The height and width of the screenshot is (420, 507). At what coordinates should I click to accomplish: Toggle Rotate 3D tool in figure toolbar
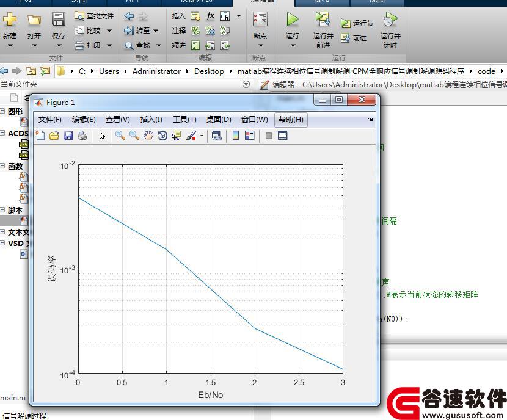pyautogui.click(x=162, y=136)
